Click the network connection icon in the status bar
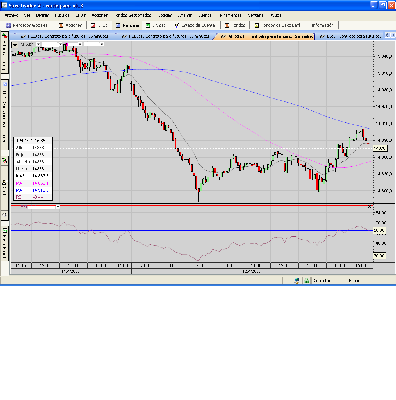This screenshot has height=400, width=396. pyautogui.click(x=296, y=281)
